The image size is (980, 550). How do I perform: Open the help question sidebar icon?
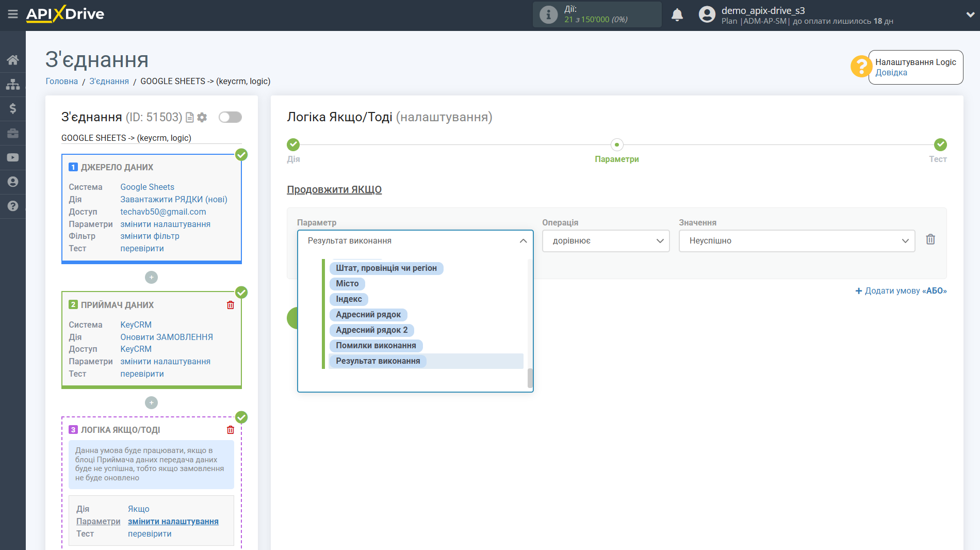13,206
